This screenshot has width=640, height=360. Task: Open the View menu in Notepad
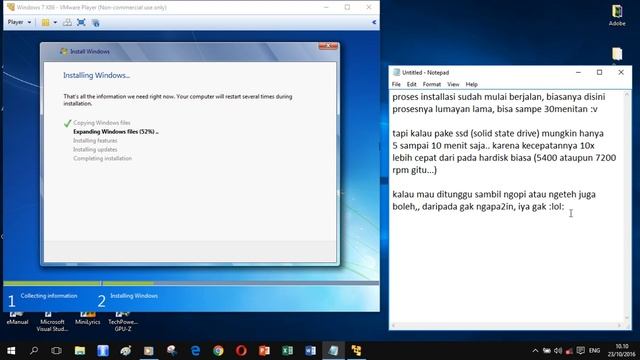click(453, 84)
